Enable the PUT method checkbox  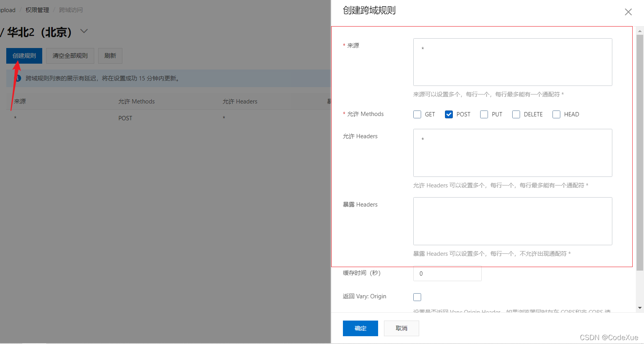point(484,114)
